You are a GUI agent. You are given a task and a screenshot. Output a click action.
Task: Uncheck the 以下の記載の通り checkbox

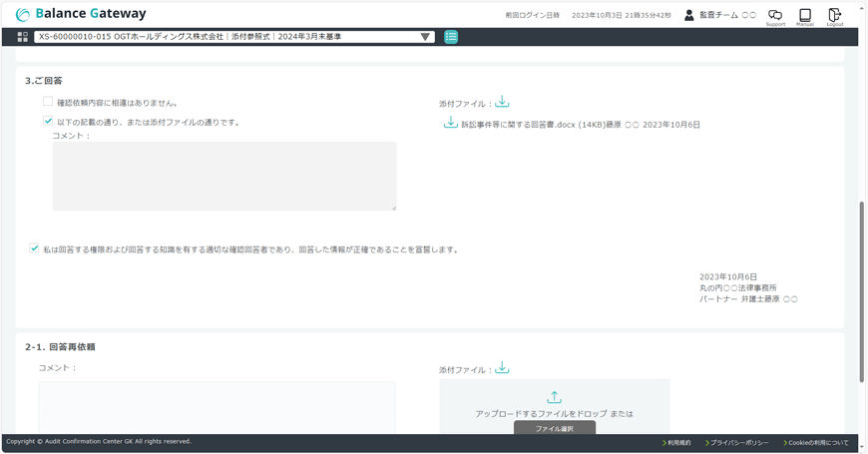[48, 121]
